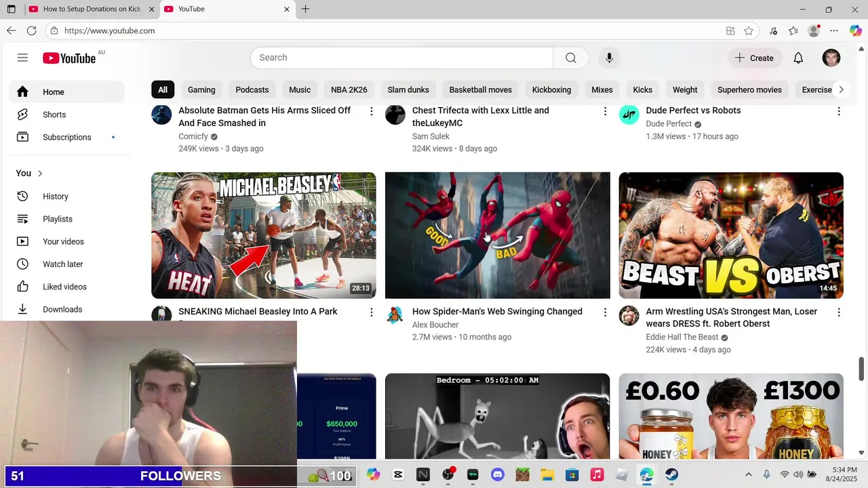Open Liked videos in the sidebar
Viewport: 868px width, 488px height.
coord(66,287)
